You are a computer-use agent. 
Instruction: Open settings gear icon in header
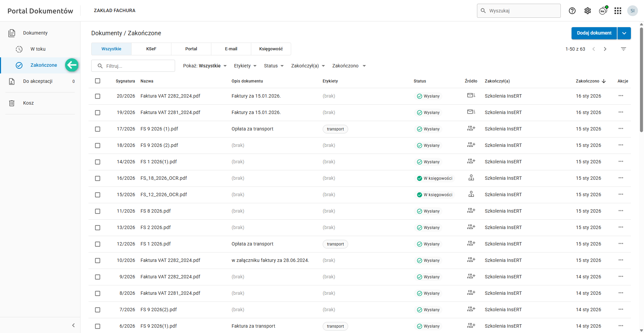(588, 11)
